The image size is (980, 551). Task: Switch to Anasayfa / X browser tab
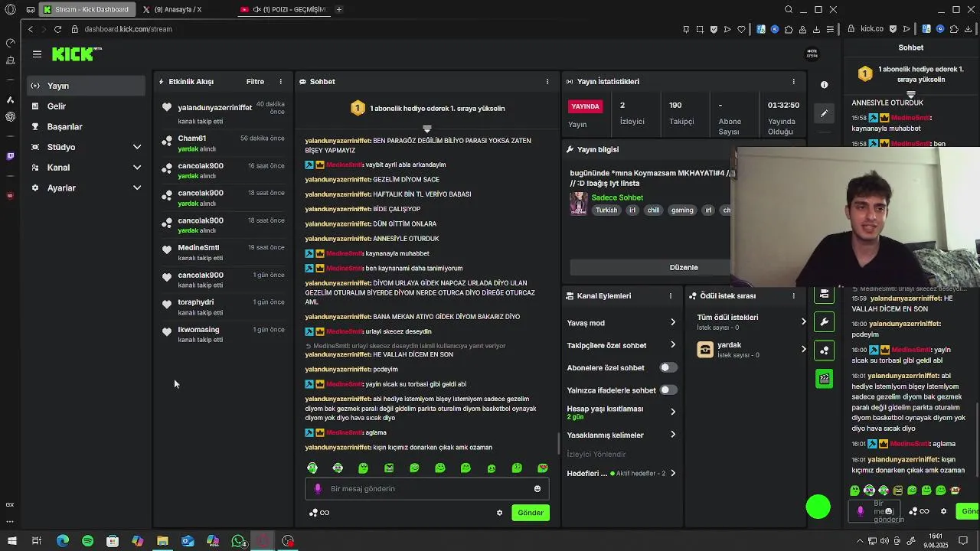tap(178, 10)
